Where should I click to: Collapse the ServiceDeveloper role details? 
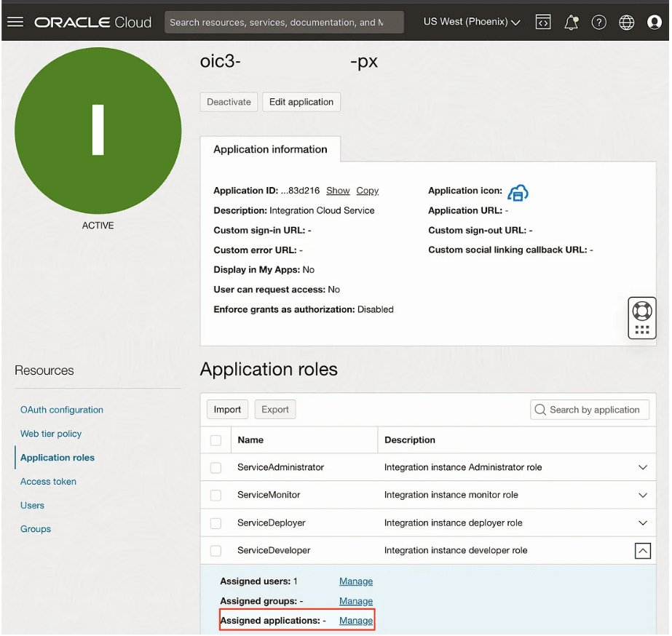642,550
